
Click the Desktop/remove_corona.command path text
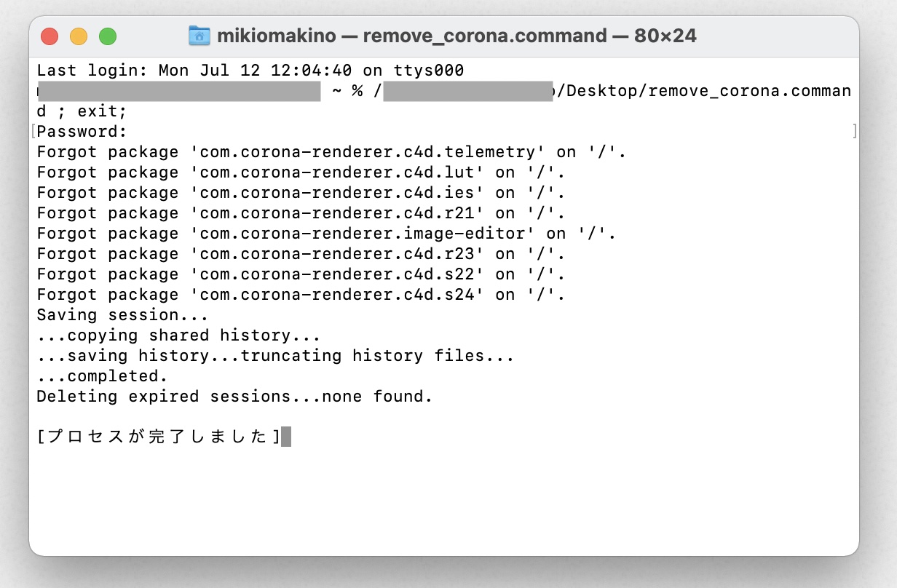point(706,91)
